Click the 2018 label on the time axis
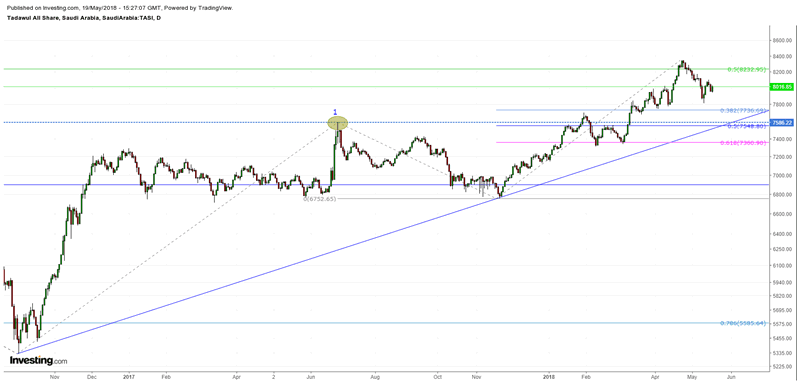 pos(549,377)
